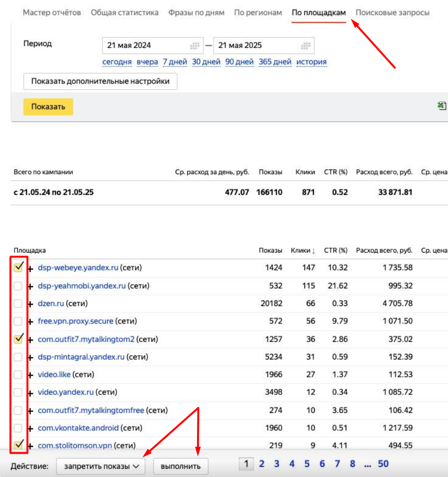Select the 30 дней period link
Viewport: 448px width, 477px height.
(x=206, y=62)
